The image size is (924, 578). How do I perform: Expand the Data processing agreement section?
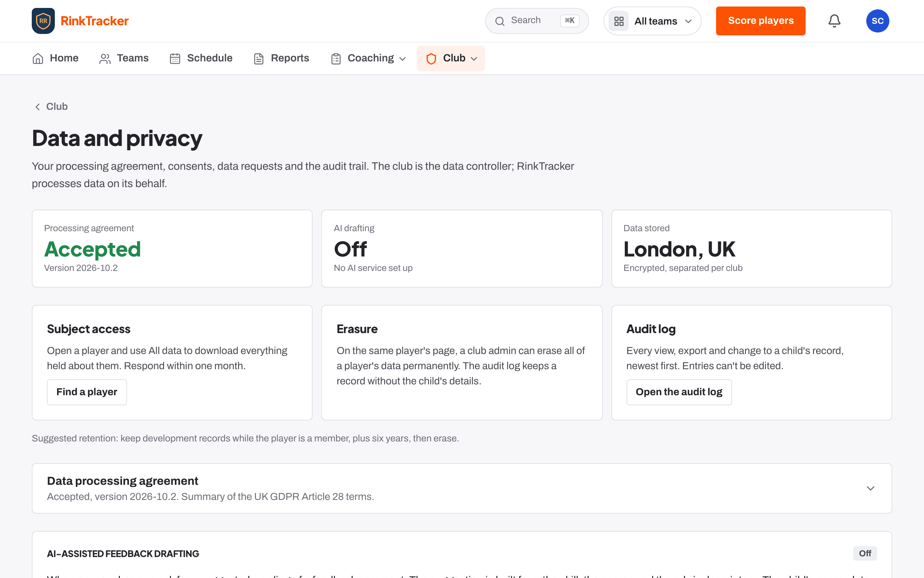[462, 488]
